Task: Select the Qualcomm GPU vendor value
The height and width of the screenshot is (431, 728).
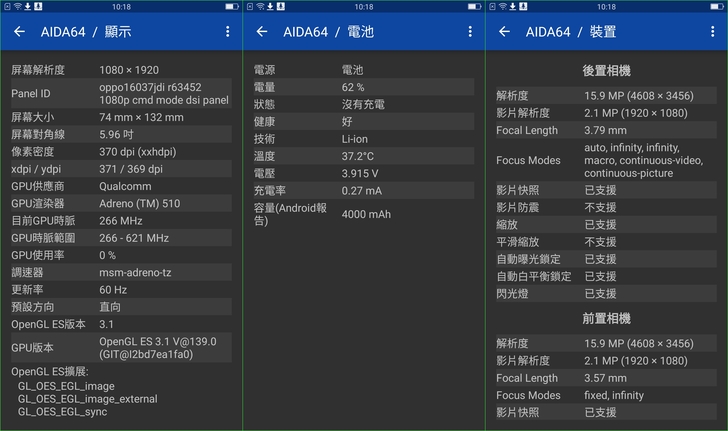Action: click(x=125, y=186)
